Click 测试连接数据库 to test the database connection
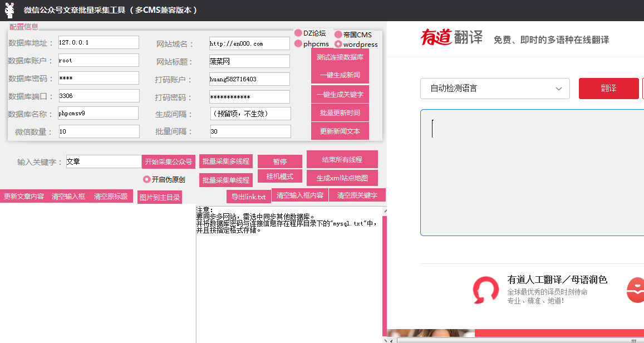The height and width of the screenshot is (343, 644). [340, 57]
